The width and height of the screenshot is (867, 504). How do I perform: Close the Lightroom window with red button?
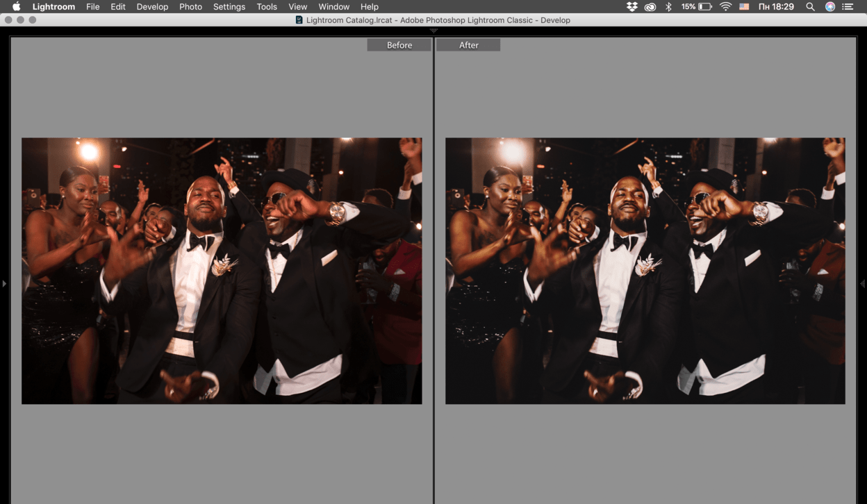click(8, 20)
